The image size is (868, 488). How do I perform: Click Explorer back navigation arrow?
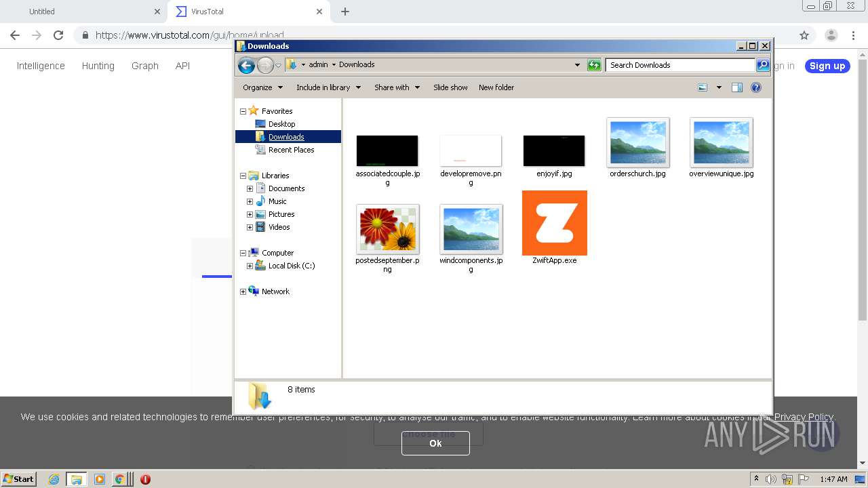coord(246,65)
